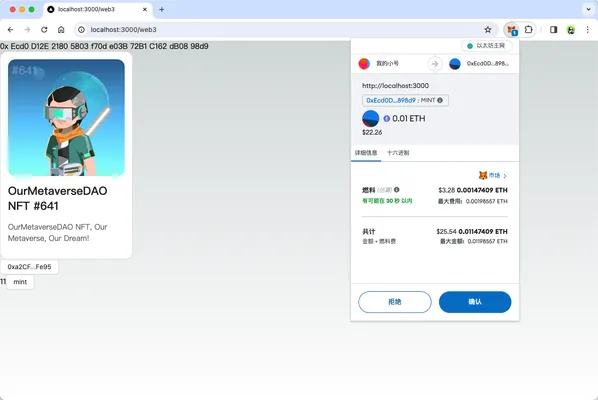Expand the tab search chevron
598x400 pixels.
tap(588, 9)
